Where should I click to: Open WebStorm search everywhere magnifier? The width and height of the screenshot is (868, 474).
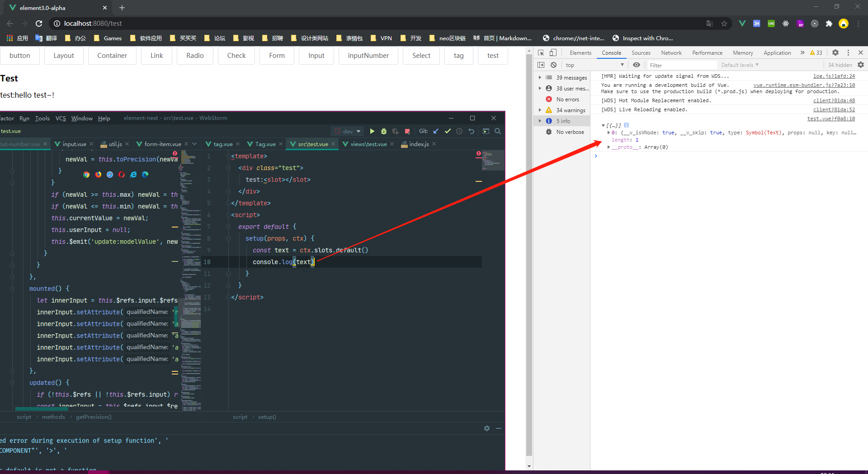pos(498,131)
